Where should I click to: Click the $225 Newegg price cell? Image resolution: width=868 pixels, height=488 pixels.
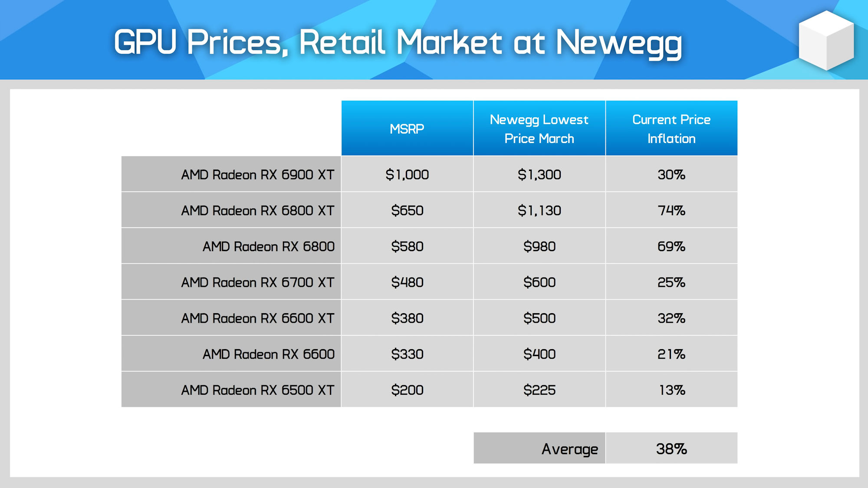pos(539,390)
